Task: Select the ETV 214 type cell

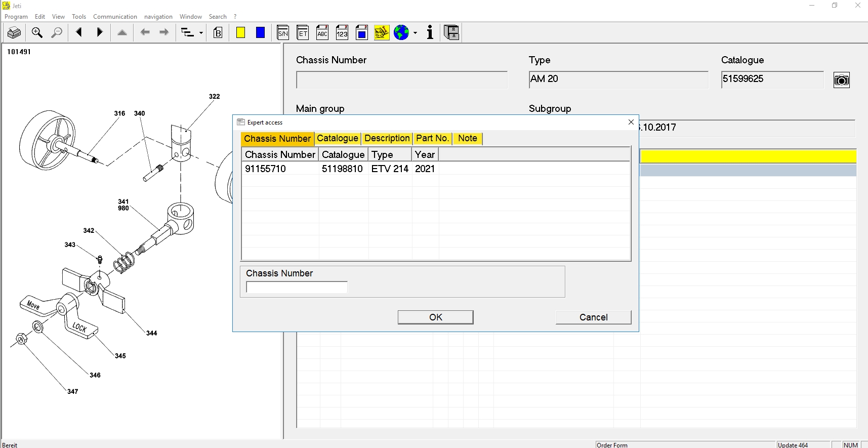Action: pos(390,169)
